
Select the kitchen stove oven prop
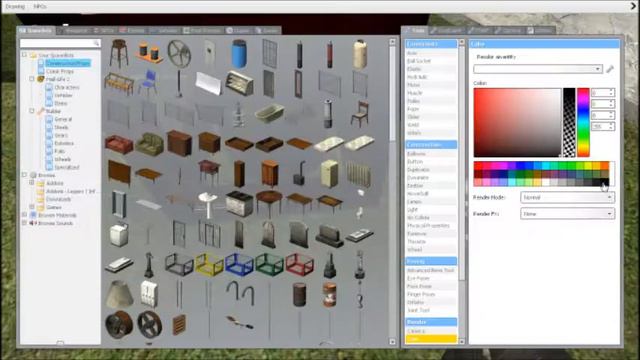[x=239, y=204]
